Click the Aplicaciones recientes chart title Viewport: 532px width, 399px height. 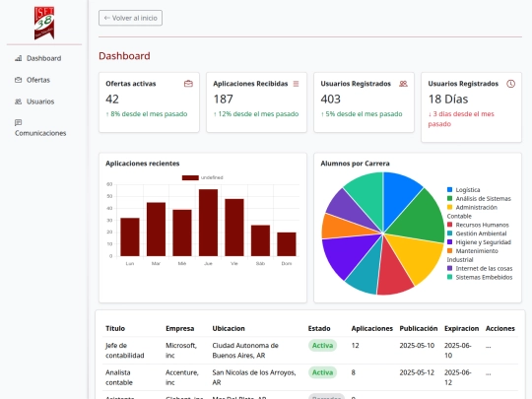(143, 164)
